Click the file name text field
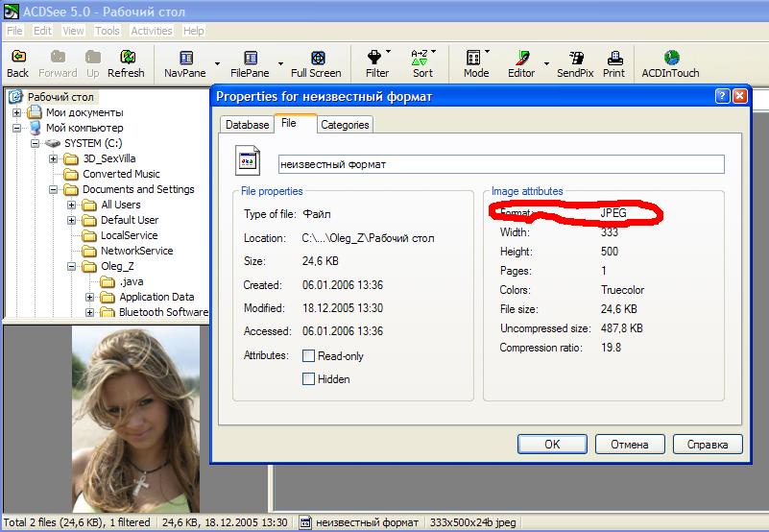This screenshot has width=769, height=532. pyautogui.click(x=500, y=164)
